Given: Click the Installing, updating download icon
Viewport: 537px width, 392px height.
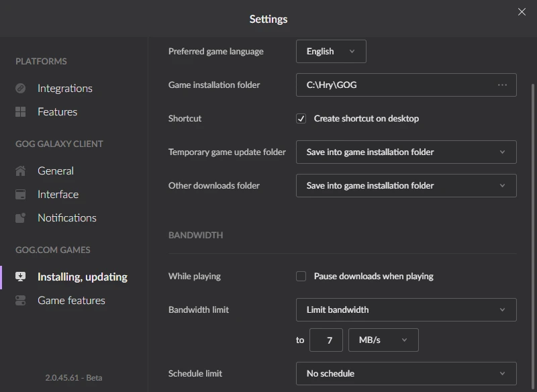Looking at the screenshot, I should click(x=21, y=277).
